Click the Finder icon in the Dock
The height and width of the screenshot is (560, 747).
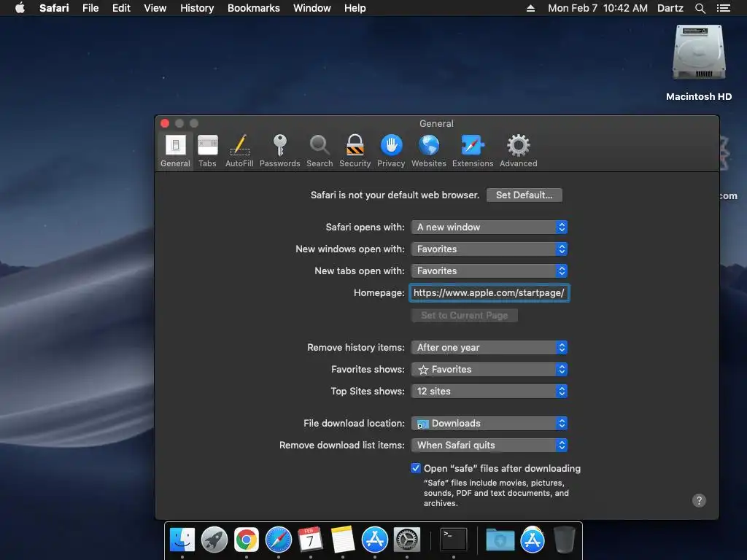pos(182,540)
